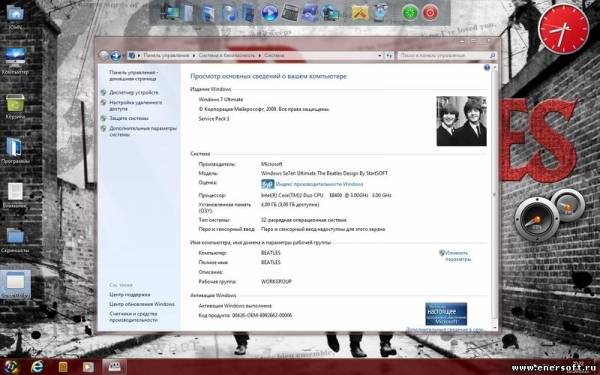
Task: Launch Internet Explorer from taskbar
Action: pyautogui.click(x=37, y=367)
